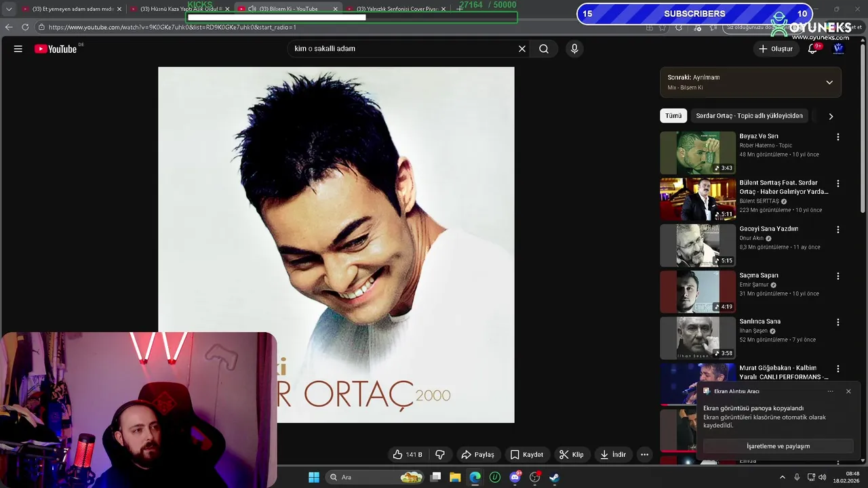
Task: Open the account avatar menu
Action: click(x=838, y=49)
